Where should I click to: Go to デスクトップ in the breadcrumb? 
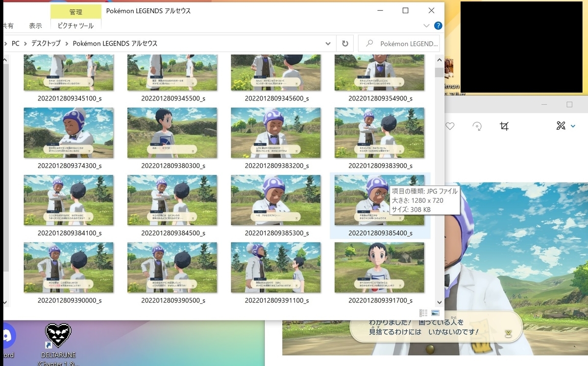[x=47, y=44]
